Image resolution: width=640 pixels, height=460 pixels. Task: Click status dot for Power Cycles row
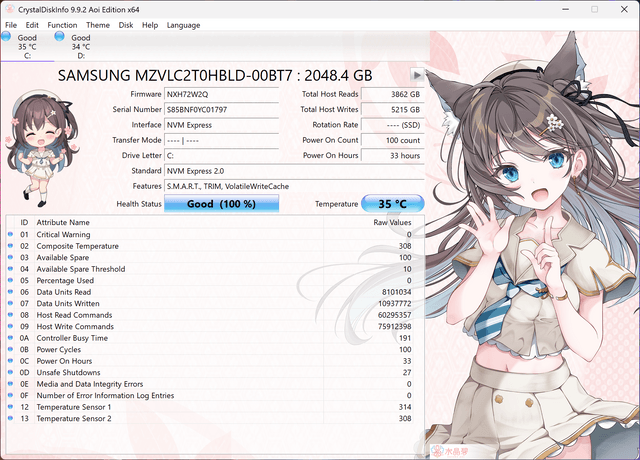click(10, 349)
